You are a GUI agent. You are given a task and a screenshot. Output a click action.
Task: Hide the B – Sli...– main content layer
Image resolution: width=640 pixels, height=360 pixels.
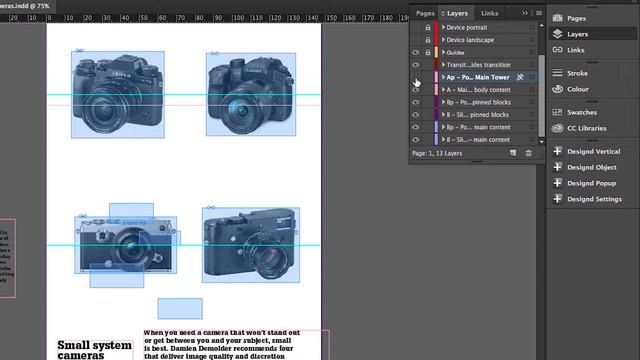point(416,140)
